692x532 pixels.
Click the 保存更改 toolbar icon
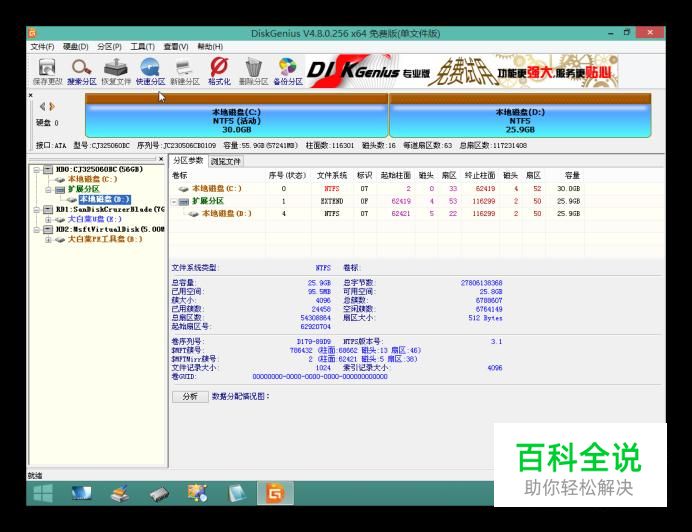coord(47,71)
